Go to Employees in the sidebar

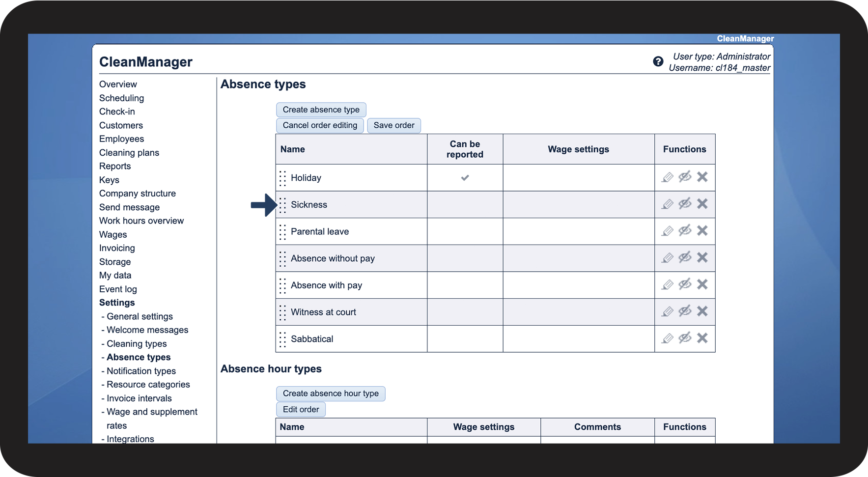click(121, 139)
